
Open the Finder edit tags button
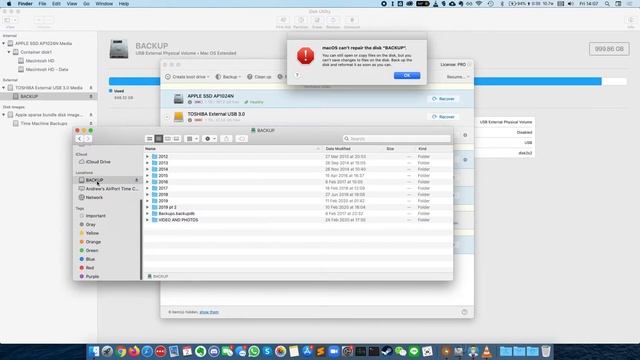point(242,139)
